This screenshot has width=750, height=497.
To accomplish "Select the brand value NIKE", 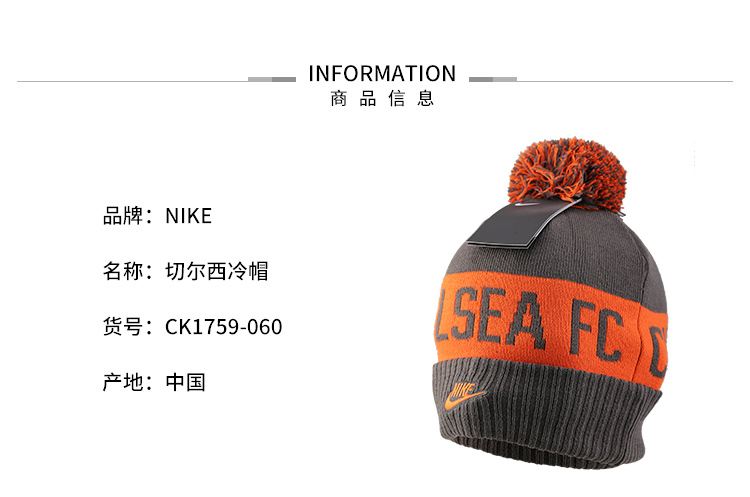I will click(188, 216).
